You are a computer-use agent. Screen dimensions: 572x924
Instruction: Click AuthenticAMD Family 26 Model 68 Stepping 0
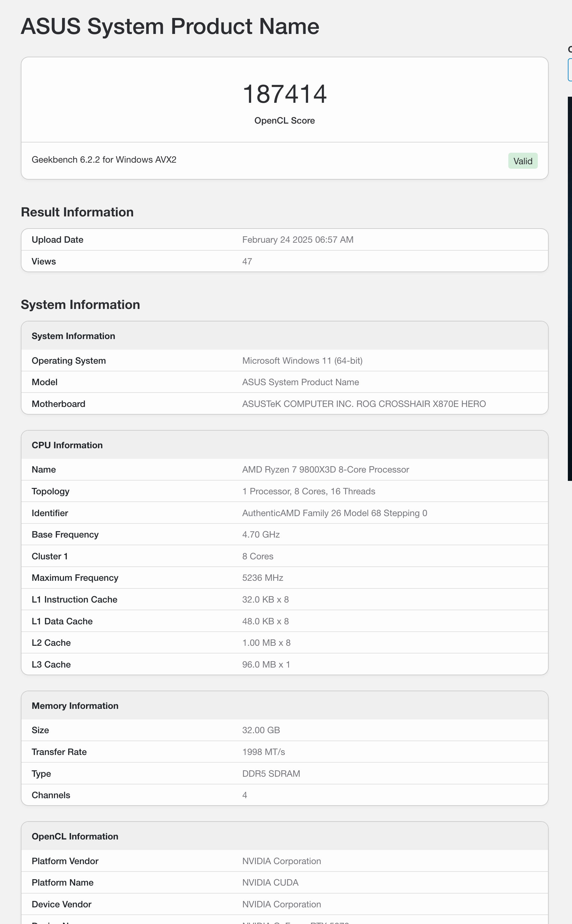334,513
